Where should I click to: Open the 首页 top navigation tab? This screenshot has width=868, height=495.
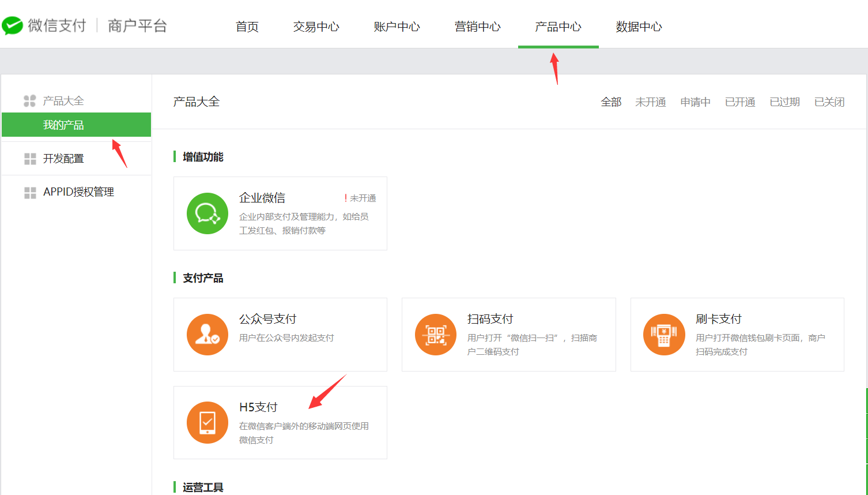coord(247,27)
